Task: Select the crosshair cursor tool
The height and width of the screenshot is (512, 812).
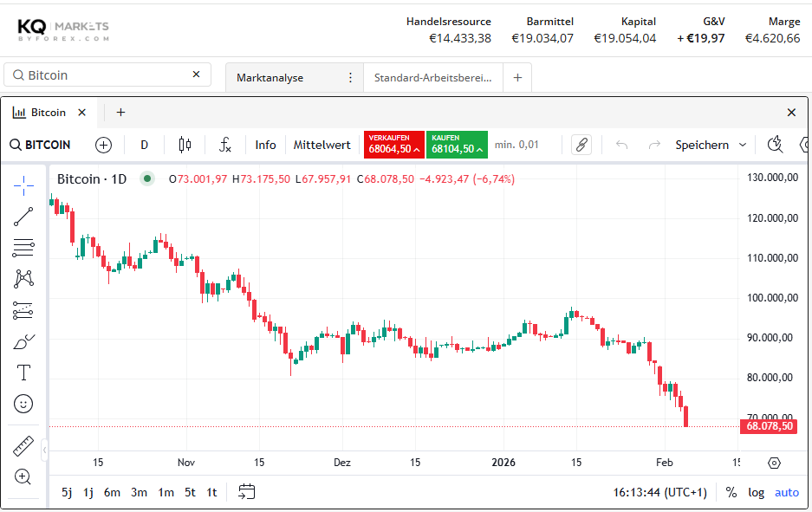Action: (x=23, y=185)
